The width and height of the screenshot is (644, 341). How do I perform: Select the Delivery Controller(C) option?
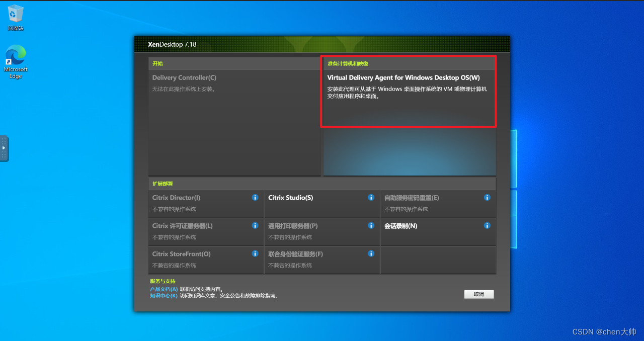coord(184,78)
